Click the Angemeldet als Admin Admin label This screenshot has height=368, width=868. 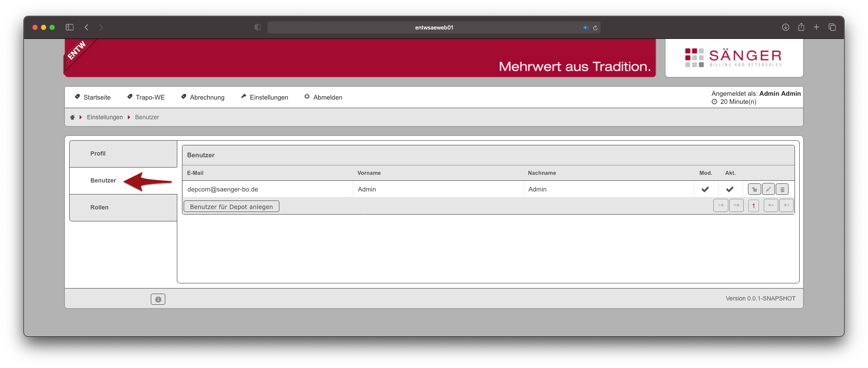756,94
